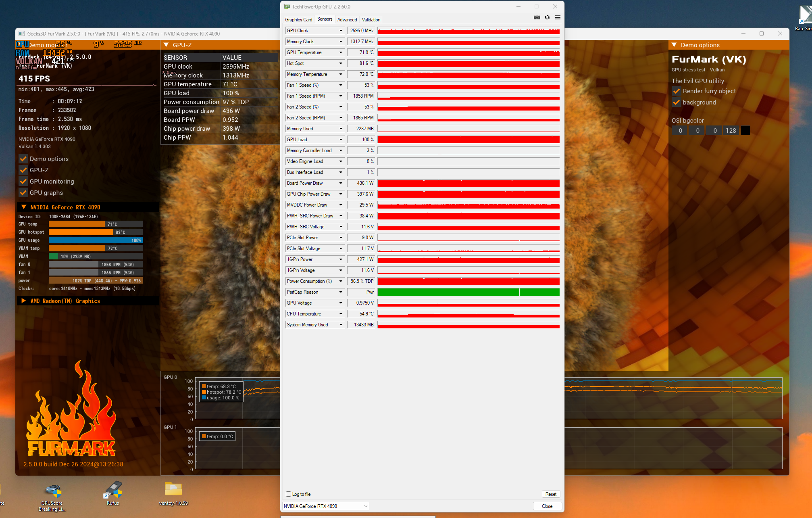Uncheck Render furry object option

click(677, 91)
